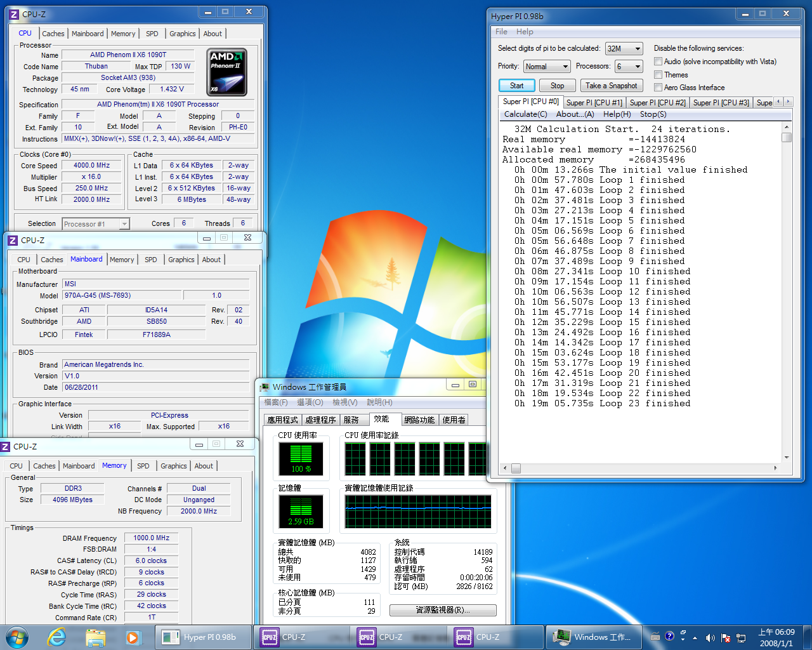The width and height of the screenshot is (812, 650).
Task: Open the volume speaker tray icon
Action: tap(710, 638)
